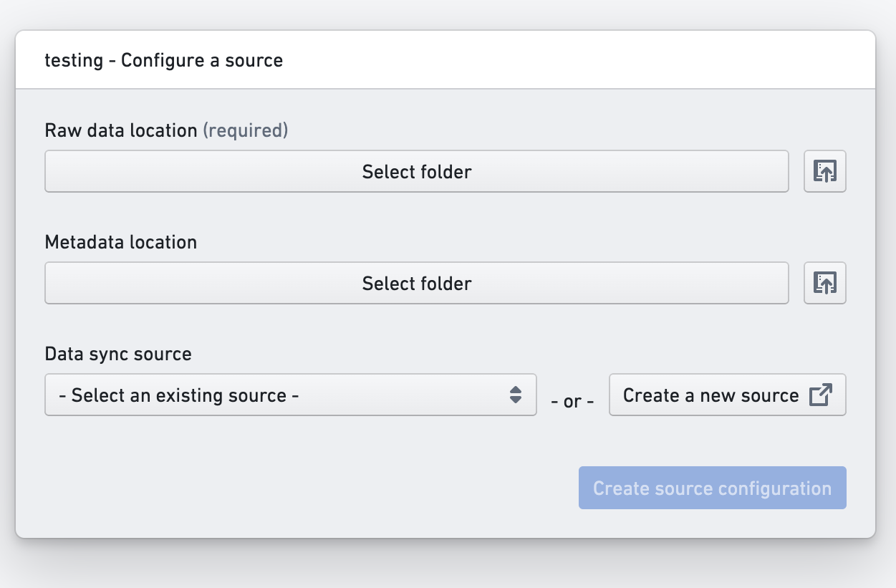Screen dimensions: 896x588
Task: Click the upload icon beside Raw data location
Action: (x=825, y=171)
